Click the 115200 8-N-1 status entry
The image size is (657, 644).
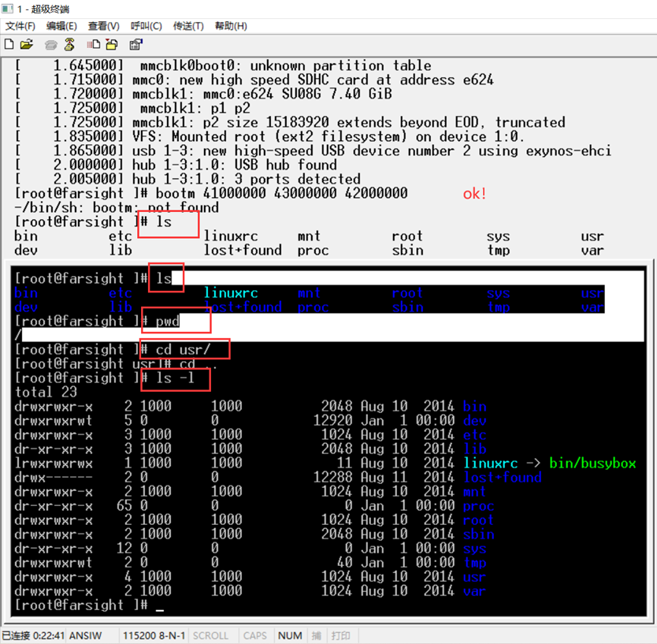tap(154, 635)
